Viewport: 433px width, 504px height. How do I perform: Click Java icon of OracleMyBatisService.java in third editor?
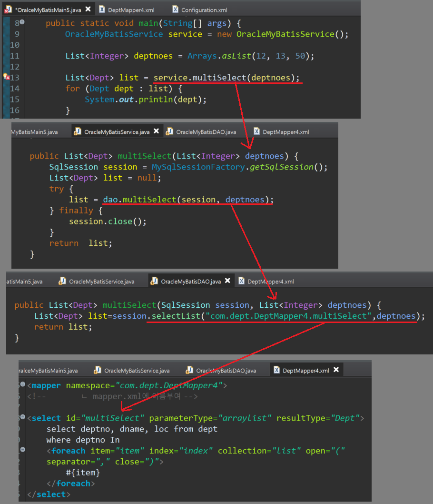coord(62,281)
